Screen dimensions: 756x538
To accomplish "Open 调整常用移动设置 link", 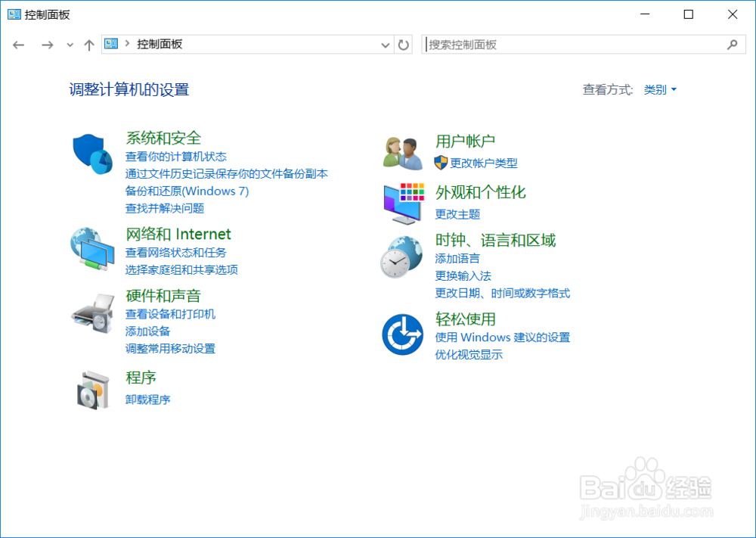I will (x=169, y=349).
